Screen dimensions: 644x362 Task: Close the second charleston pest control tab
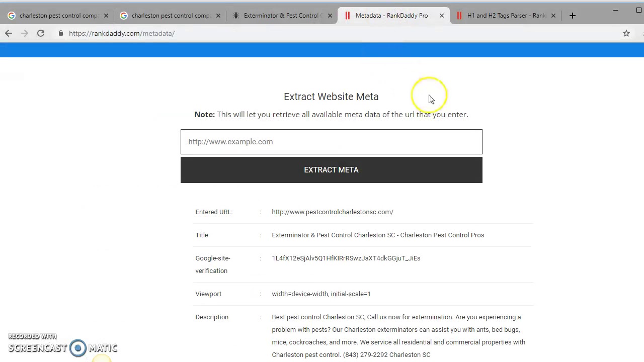click(218, 16)
